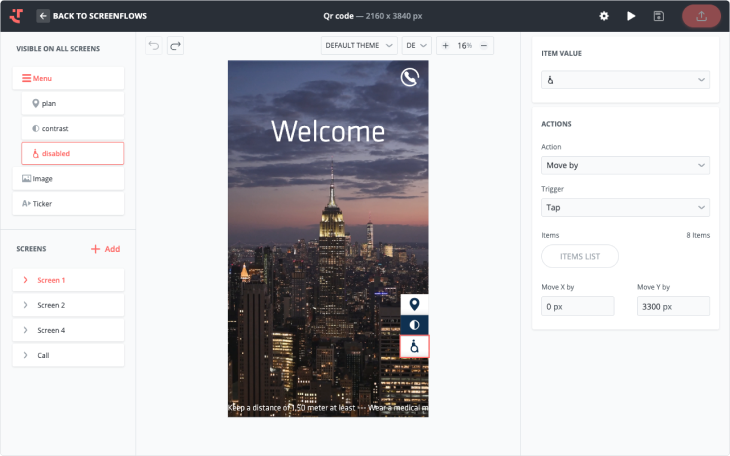Select the Ticker layer
The height and width of the screenshot is (456, 730).
[x=68, y=203]
